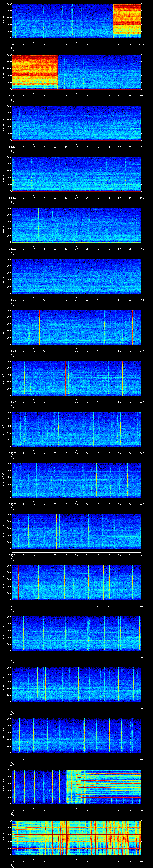Click the "16:00" end-of-axis label
153x868 pixels.
tap(141, 402)
